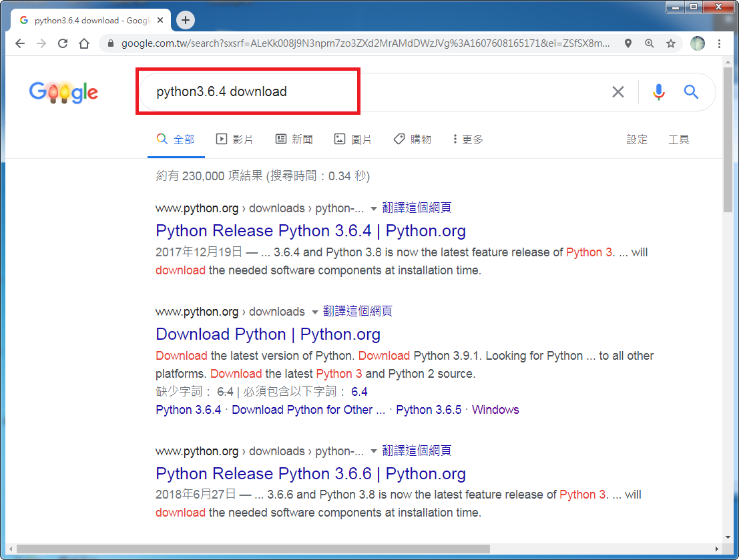
Task: Bookmark this page with the star icon
Action: pyautogui.click(x=671, y=43)
